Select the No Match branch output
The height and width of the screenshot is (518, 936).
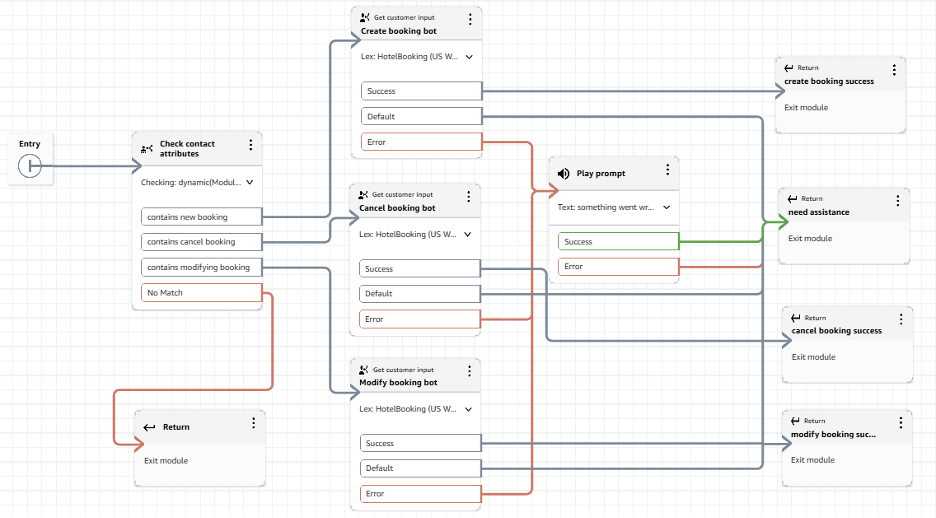201,293
